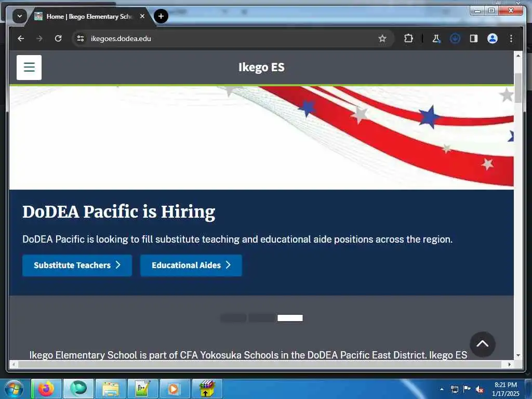Screen dimensions: 532x399
Task: Open the Chrome profile avatar
Action: pos(493,38)
